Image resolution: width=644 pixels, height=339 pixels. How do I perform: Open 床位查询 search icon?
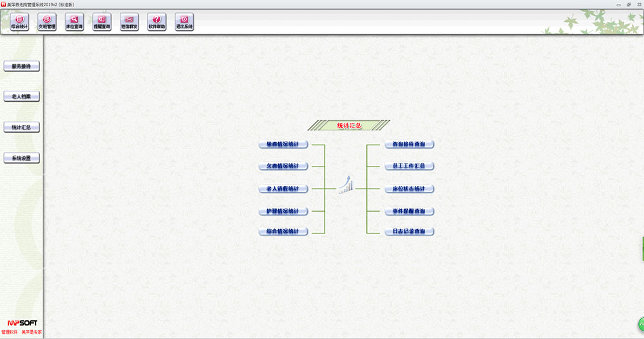[74, 23]
